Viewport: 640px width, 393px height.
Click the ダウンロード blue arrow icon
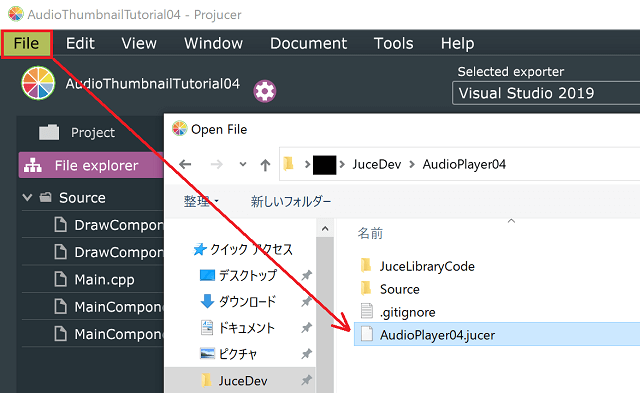click(x=207, y=301)
